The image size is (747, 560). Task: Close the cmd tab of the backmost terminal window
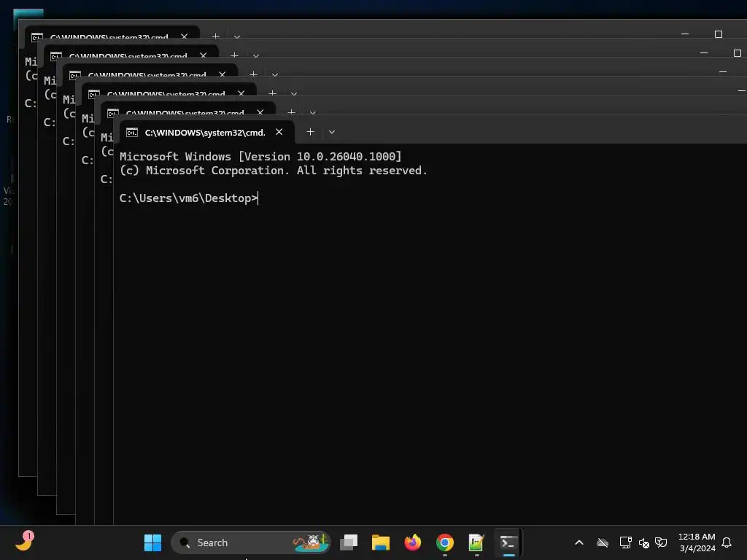pos(185,36)
